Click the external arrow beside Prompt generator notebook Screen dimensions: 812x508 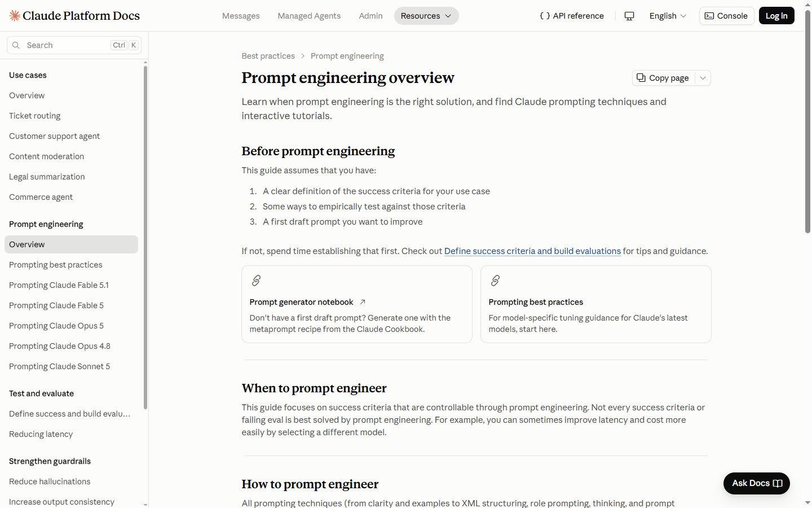tap(363, 302)
